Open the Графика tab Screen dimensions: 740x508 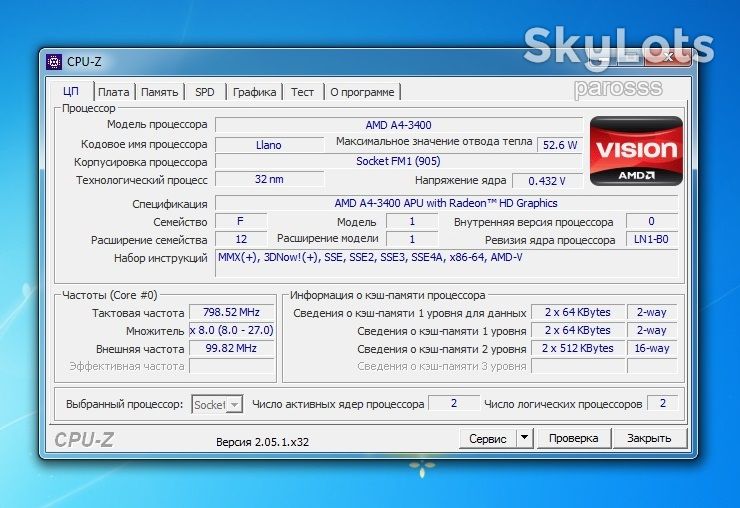pyautogui.click(x=254, y=92)
